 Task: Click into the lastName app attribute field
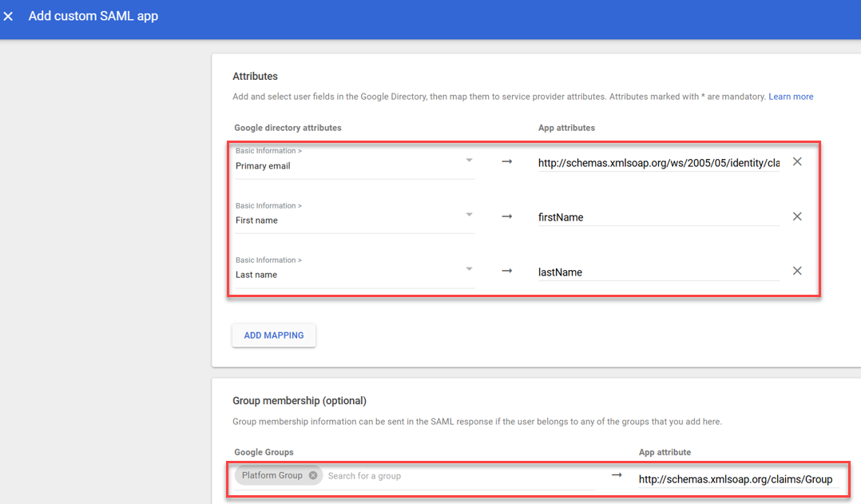pyautogui.click(x=657, y=272)
